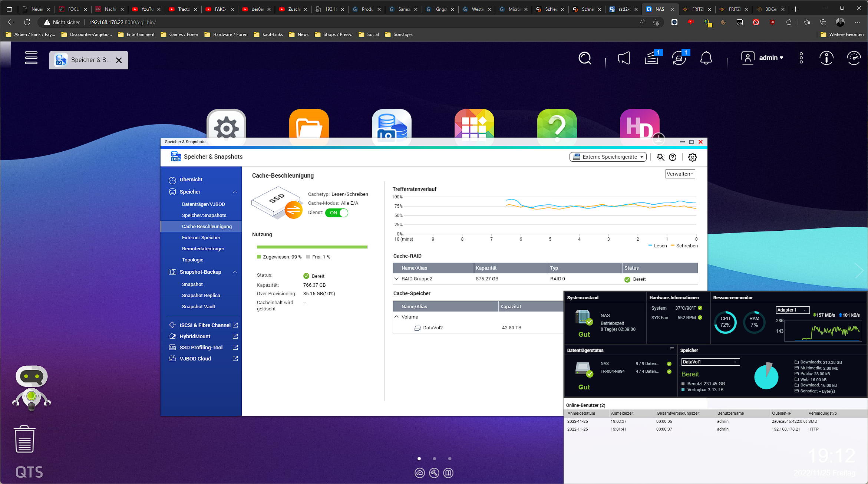Open the QTS main menu hamburger icon

pos(31,58)
